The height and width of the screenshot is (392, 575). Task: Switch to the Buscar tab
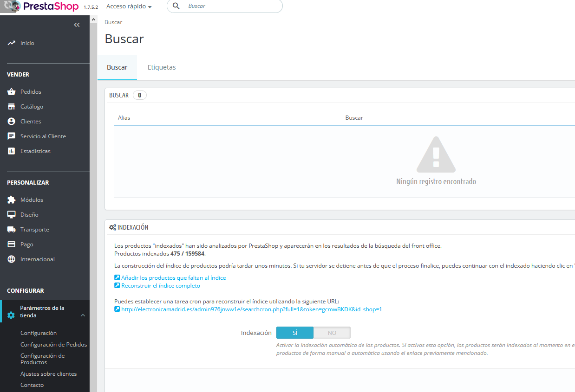tap(117, 67)
